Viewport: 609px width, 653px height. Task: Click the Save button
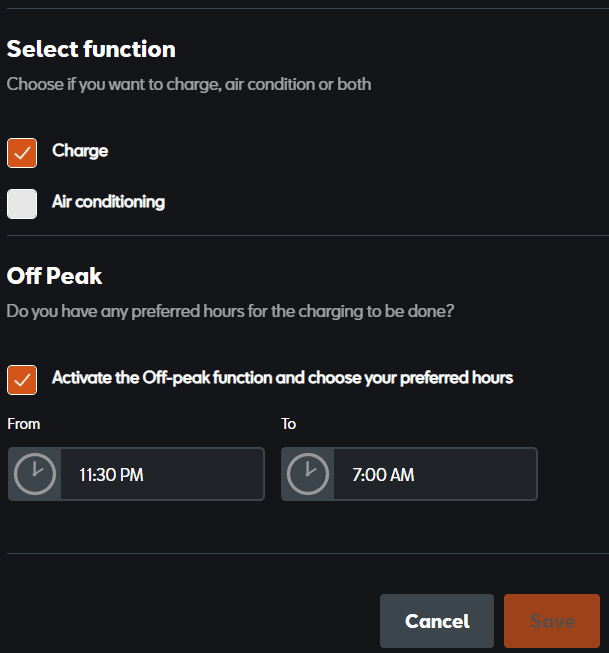click(x=552, y=621)
